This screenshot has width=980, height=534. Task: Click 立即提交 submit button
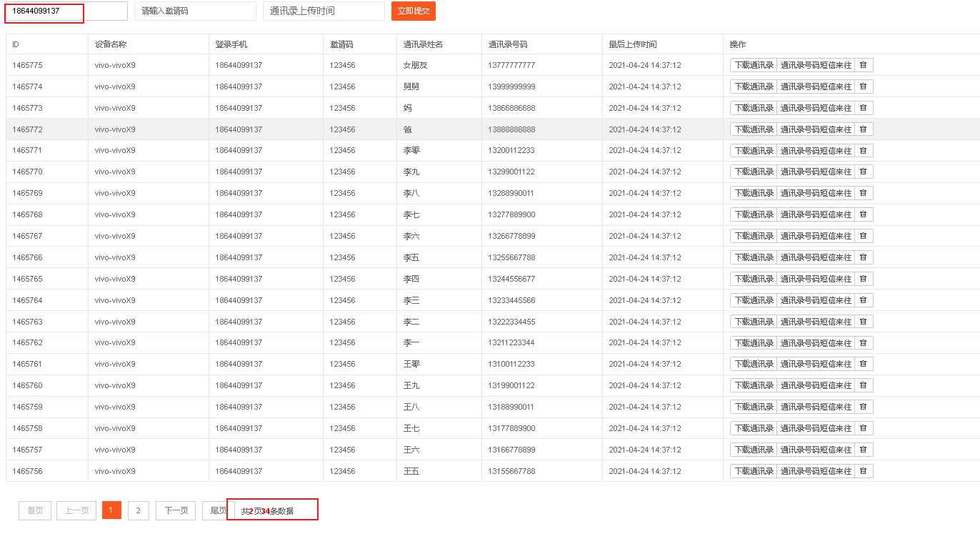(414, 11)
